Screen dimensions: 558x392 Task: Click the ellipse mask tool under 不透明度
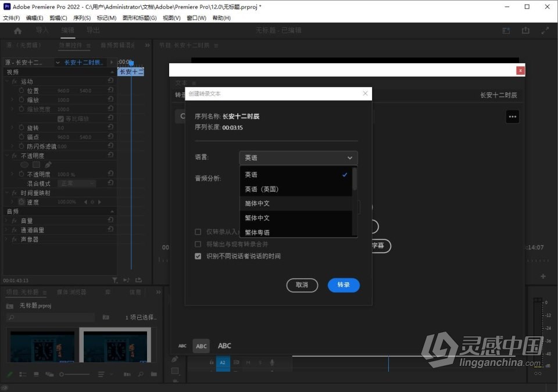coord(24,165)
